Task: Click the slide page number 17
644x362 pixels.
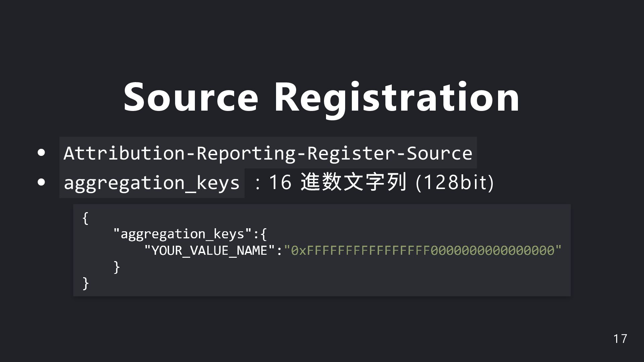Action: point(620,339)
